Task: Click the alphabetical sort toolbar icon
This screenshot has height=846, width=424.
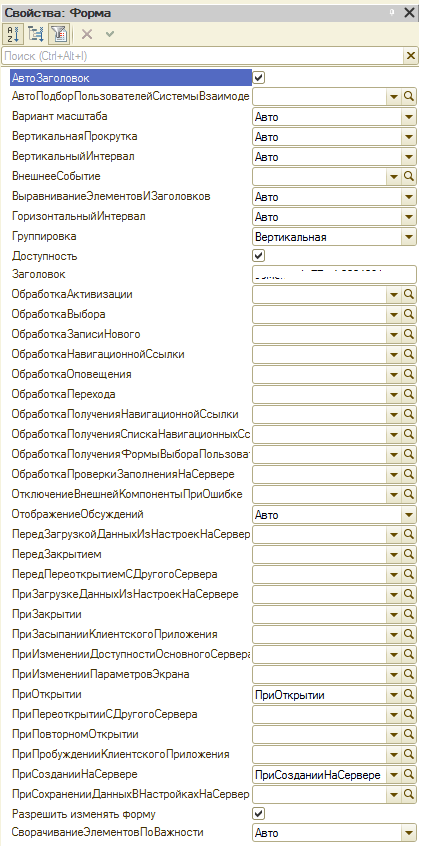Action: 12,35
